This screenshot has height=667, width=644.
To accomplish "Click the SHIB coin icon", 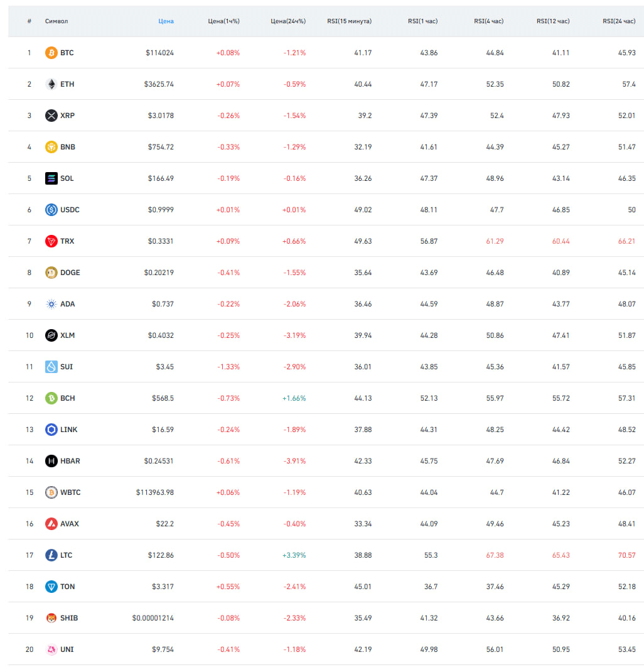I will (x=51, y=618).
